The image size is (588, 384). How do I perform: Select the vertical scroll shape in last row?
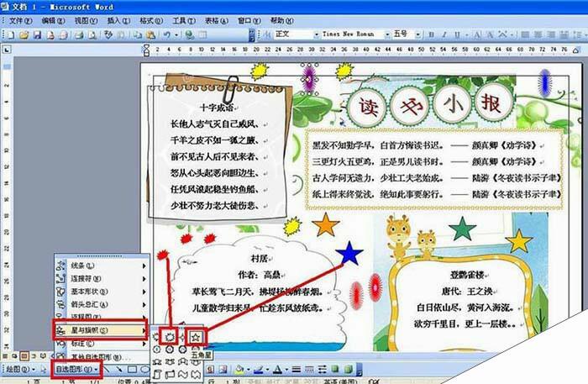point(157,374)
